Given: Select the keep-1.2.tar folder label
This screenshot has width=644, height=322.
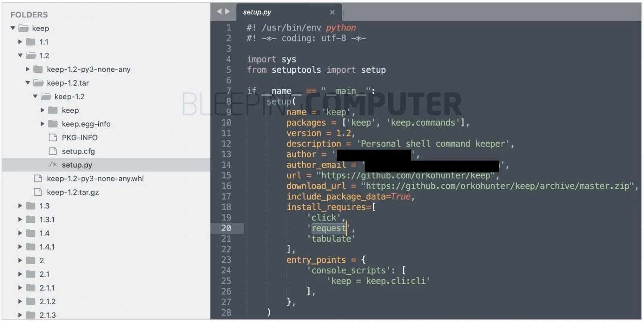Looking at the screenshot, I should (68, 83).
